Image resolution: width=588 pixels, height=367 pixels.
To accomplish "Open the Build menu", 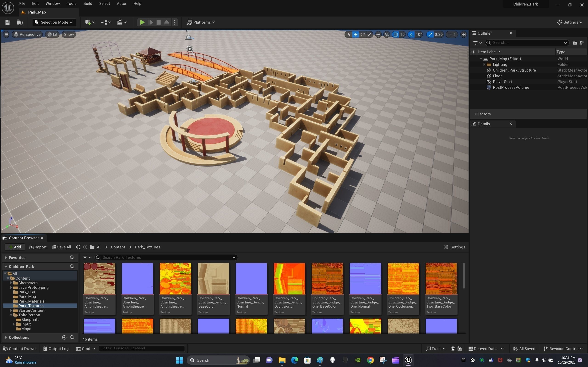I will pyautogui.click(x=88, y=4).
